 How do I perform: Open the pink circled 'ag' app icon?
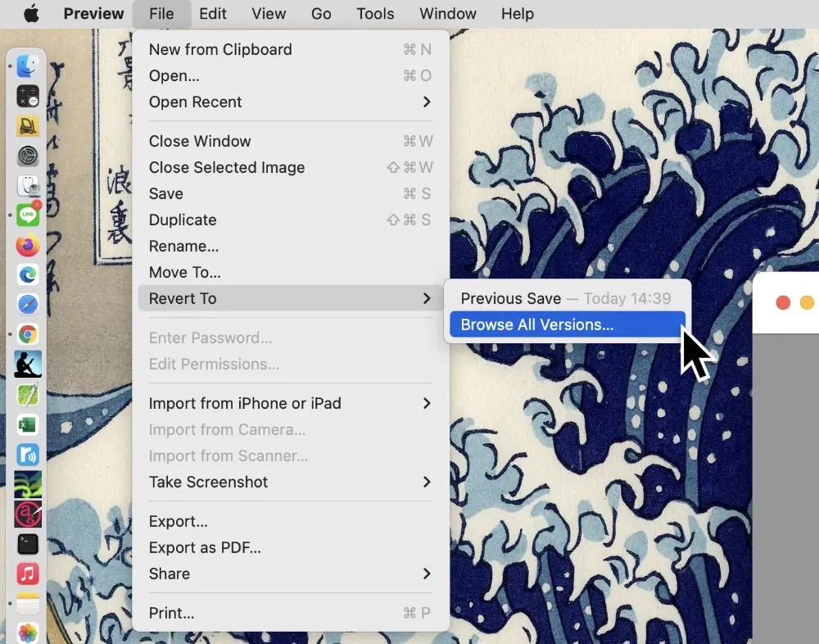pyautogui.click(x=27, y=515)
